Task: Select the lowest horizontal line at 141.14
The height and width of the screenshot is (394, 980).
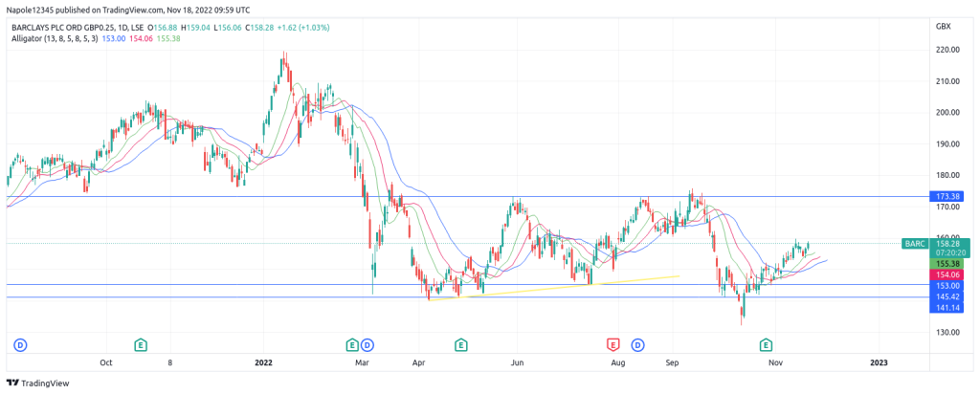Action: click(467, 297)
